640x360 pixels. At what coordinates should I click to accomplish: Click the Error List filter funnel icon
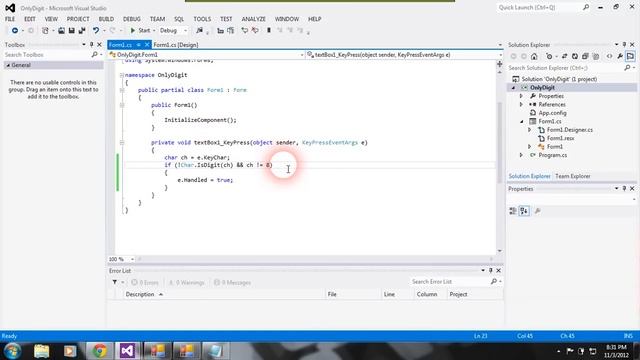click(115, 282)
